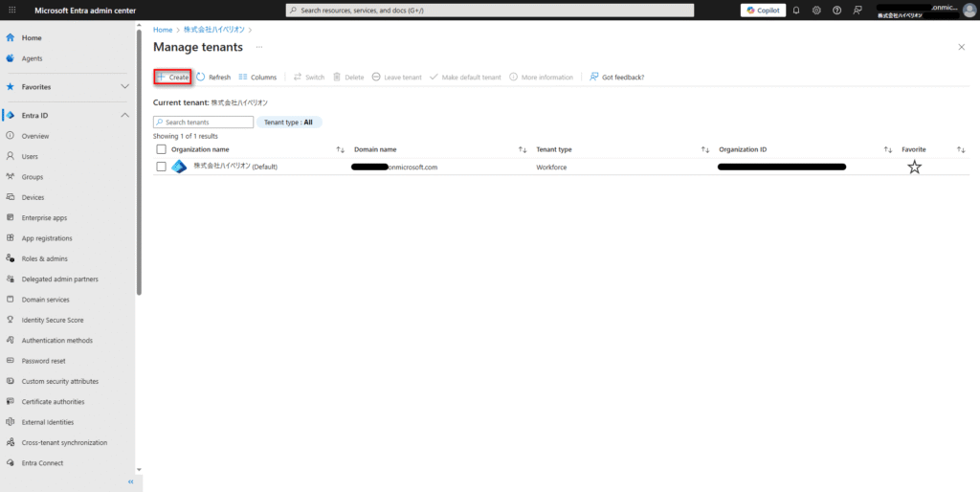Collapse the left navigation sidebar

click(x=130, y=482)
